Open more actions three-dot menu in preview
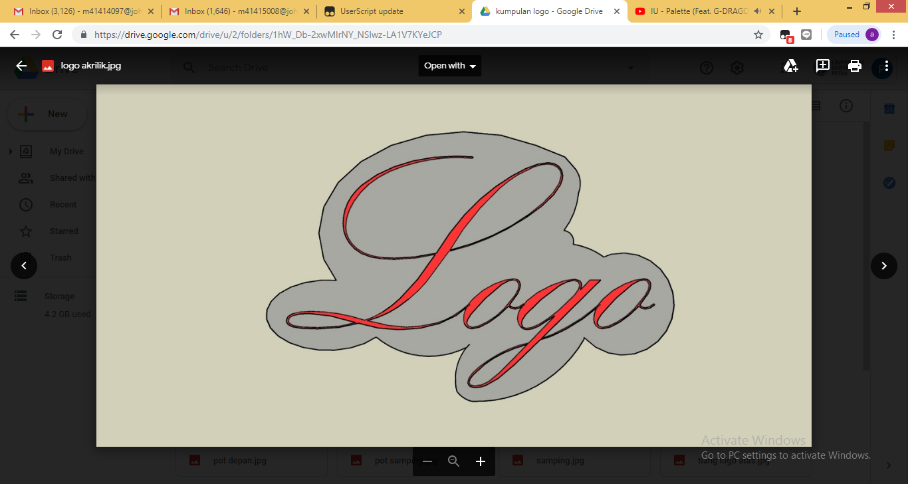The image size is (908, 484). (886, 66)
